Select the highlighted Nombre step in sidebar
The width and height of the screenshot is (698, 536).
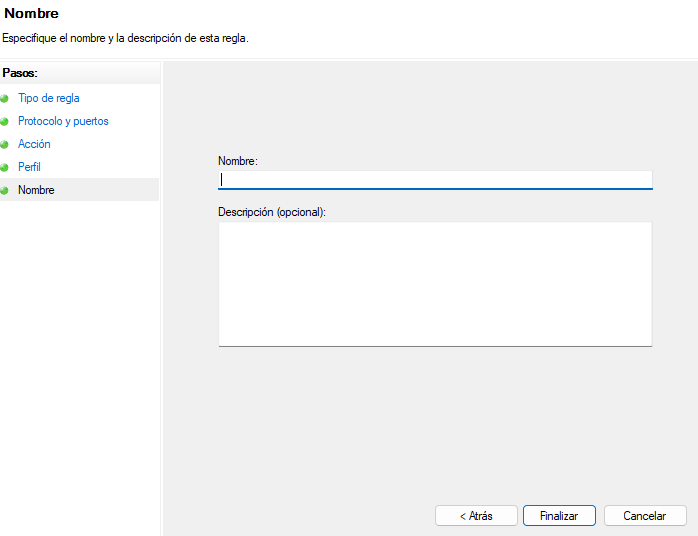coord(36,190)
